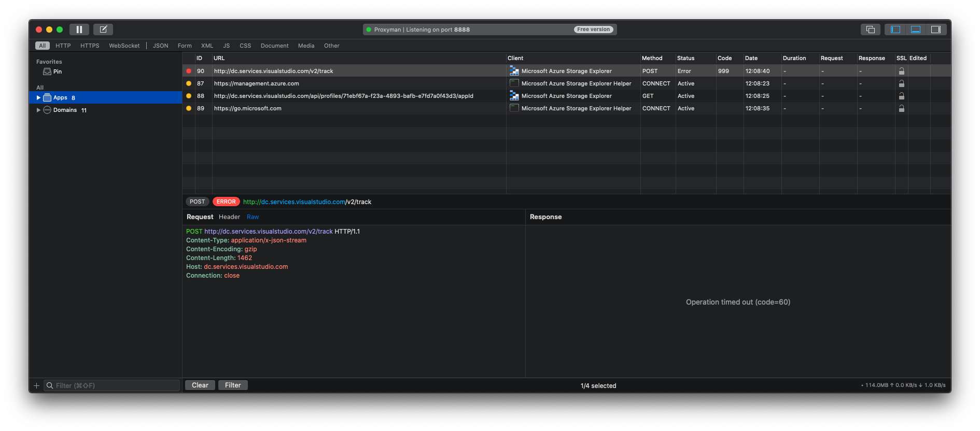Click the Clear button
The width and height of the screenshot is (980, 431).
click(x=200, y=385)
